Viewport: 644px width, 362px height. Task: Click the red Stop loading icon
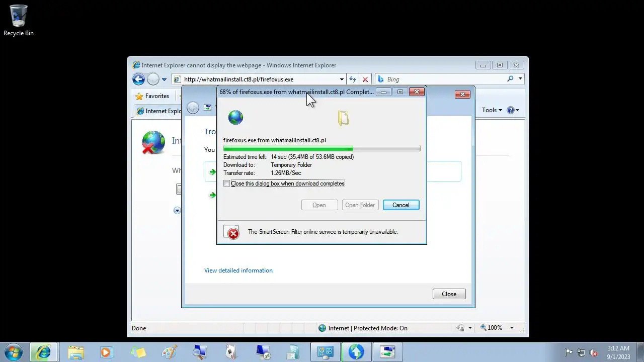(x=365, y=79)
